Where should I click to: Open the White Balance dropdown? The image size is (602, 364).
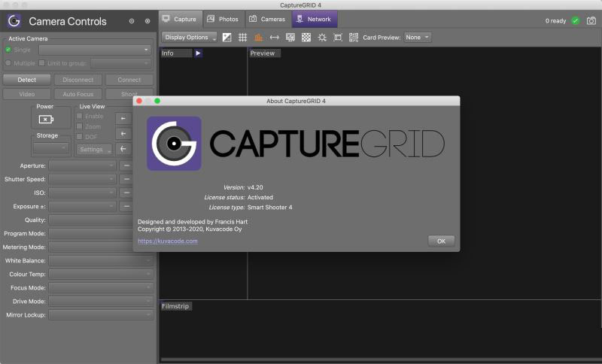102,260
